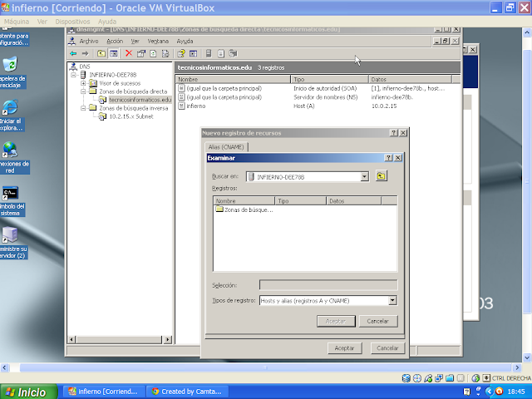Click Aceptar in Nuevo registro de recursos dialog
This screenshot has width=532, height=399.
[345, 348]
